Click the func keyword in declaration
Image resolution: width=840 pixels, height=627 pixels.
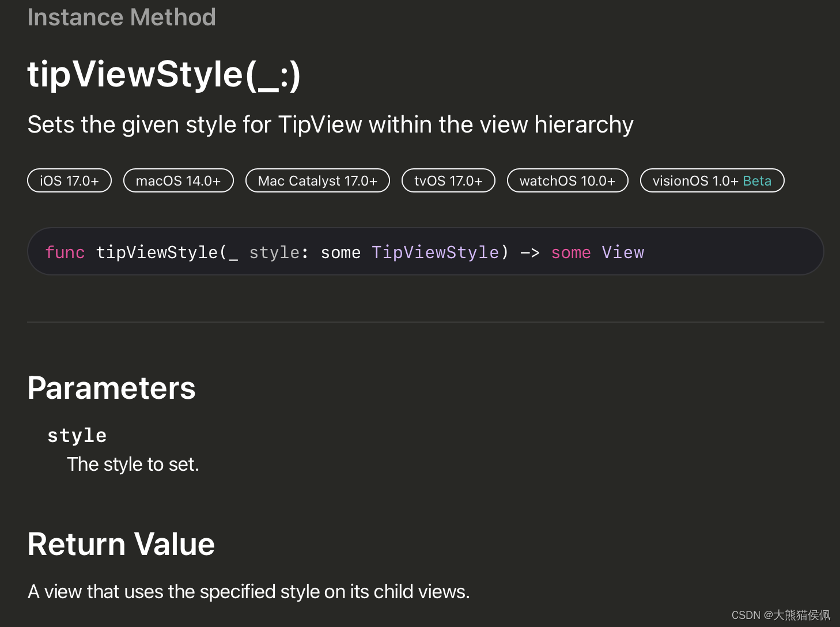point(65,252)
